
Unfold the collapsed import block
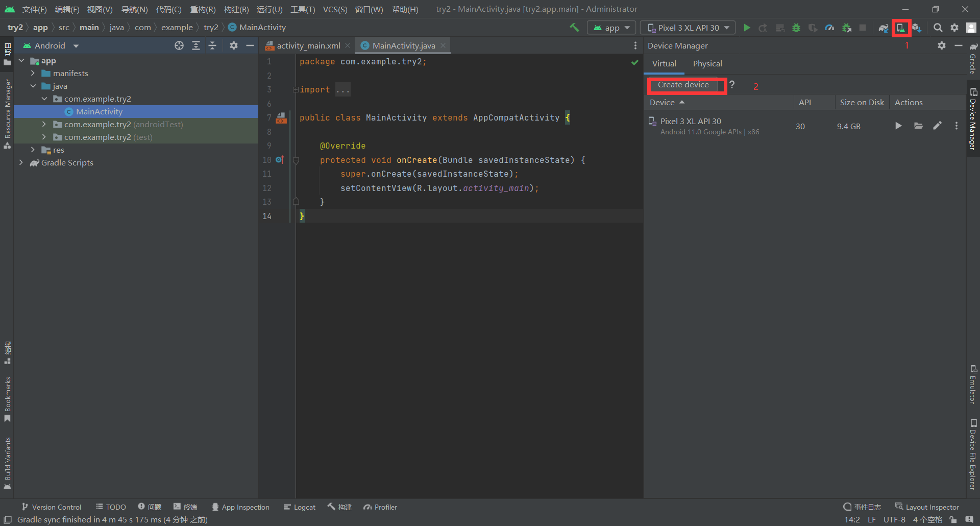coord(296,90)
